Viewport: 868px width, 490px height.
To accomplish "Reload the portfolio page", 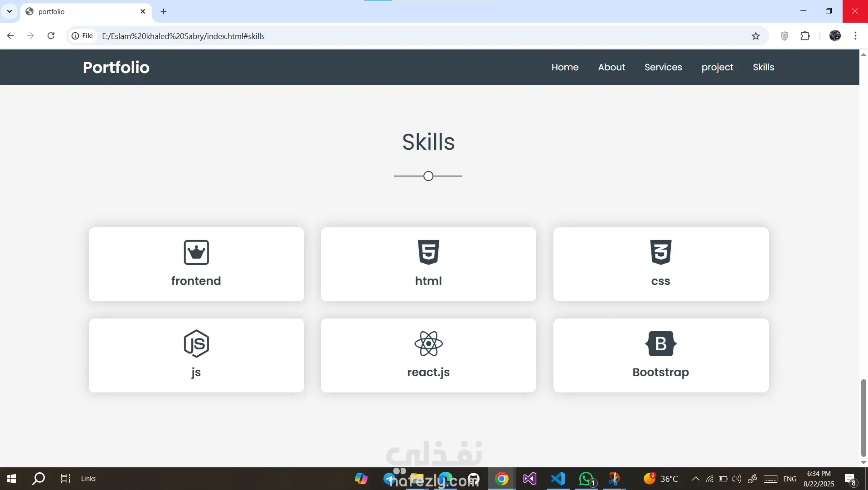I will click(51, 36).
